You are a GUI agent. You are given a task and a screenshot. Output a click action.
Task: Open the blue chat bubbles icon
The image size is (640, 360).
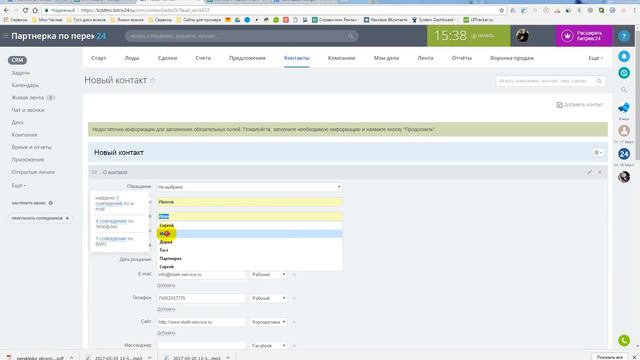(624, 108)
